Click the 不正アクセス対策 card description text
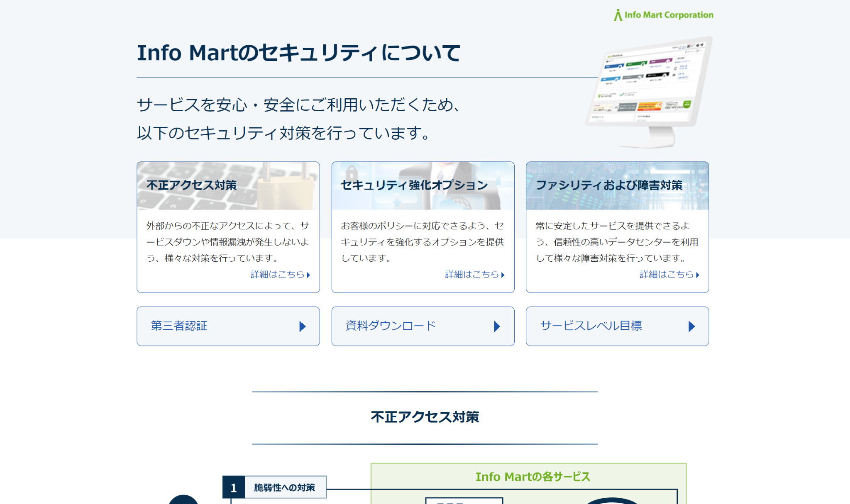 228,242
